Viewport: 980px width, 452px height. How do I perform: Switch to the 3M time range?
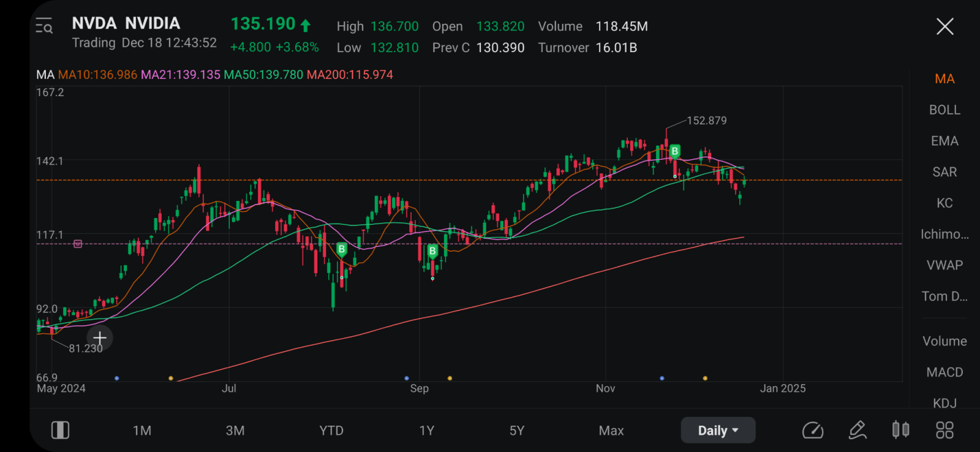tap(235, 431)
